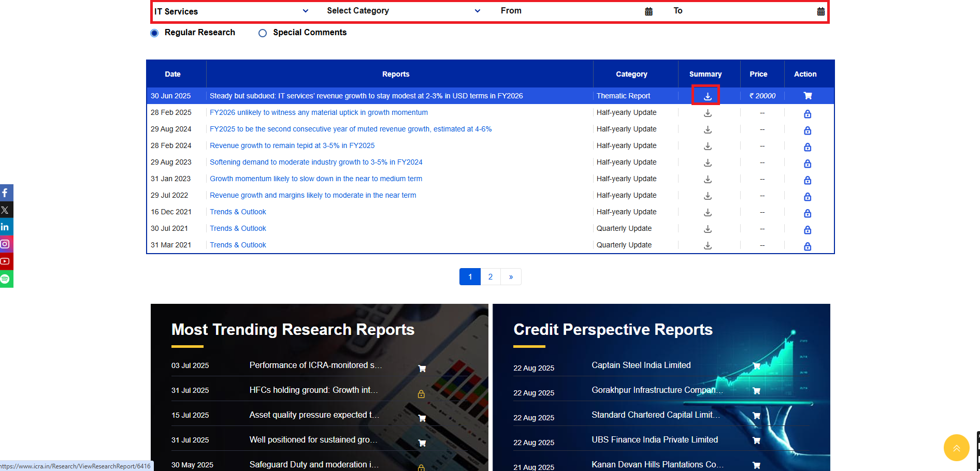
Task: Open the From date calendar picker
Action: [x=648, y=11]
